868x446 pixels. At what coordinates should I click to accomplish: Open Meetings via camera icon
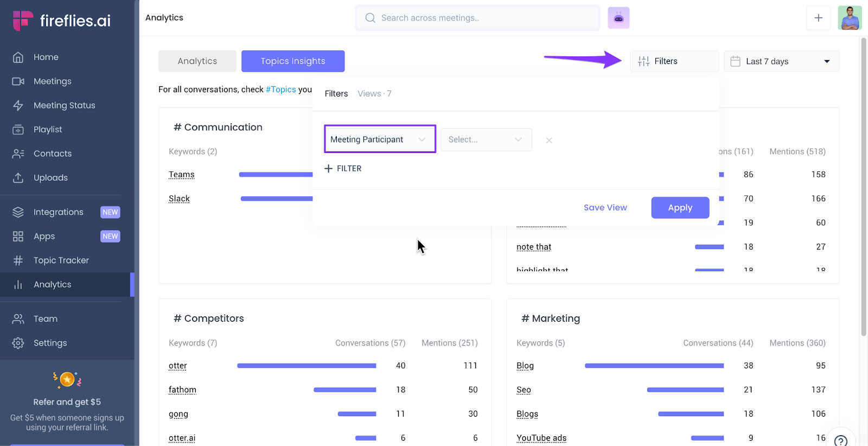tap(18, 81)
